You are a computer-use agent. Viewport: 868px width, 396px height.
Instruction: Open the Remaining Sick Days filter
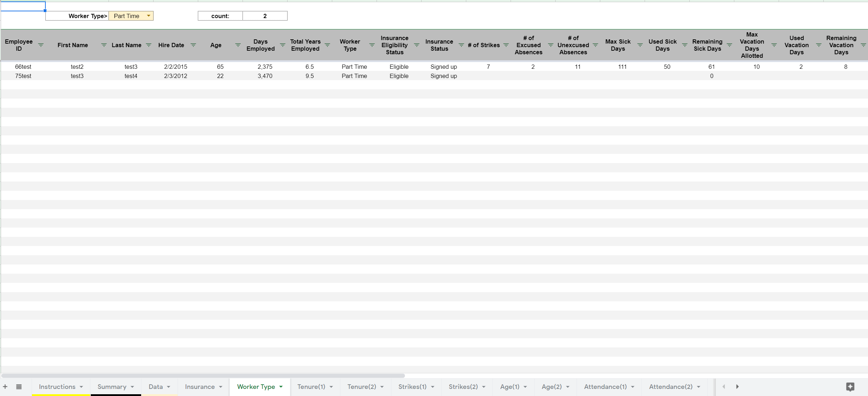(729, 45)
